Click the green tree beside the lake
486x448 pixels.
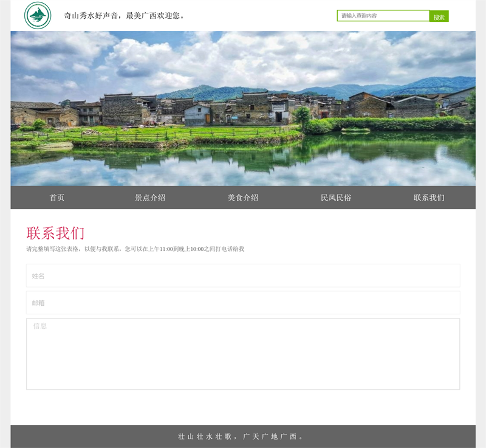tap(302, 115)
